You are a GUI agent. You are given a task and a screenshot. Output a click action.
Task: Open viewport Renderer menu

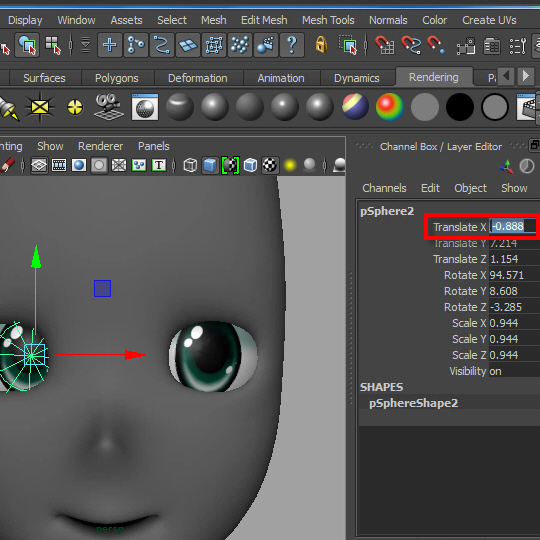100,146
